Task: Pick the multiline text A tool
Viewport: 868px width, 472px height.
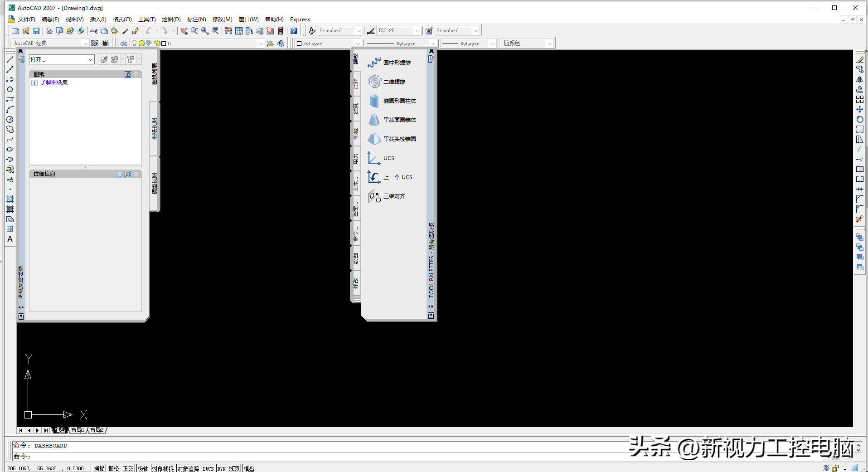Action: (10, 239)
